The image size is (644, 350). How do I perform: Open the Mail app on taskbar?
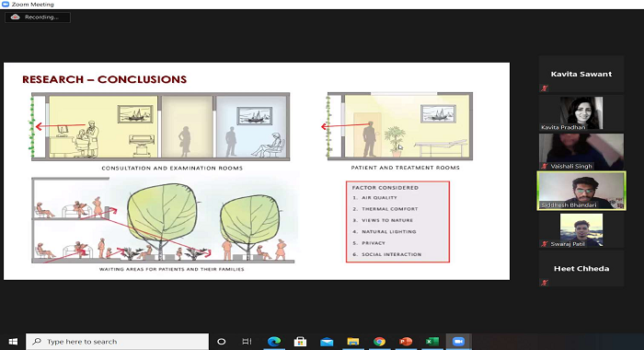(327, 342)
